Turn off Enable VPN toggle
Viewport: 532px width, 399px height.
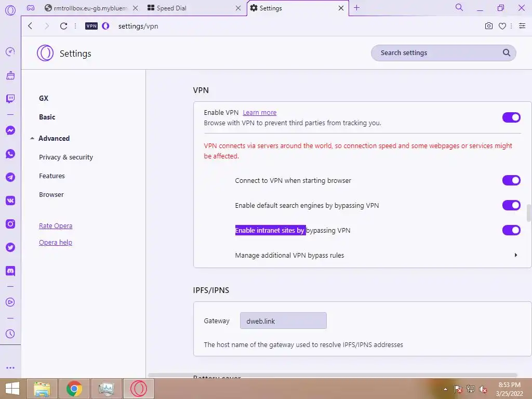pos(511,117)
